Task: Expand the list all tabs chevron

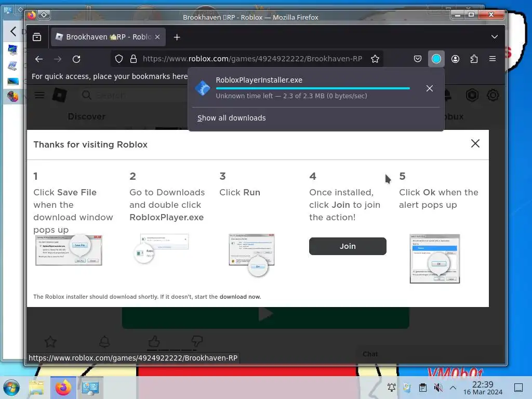Action: (x=495, y=37)
